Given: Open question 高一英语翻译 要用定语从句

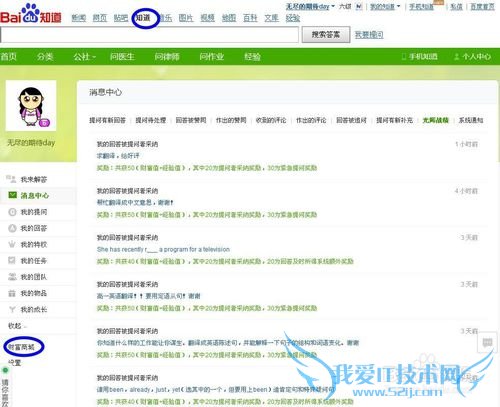Looking at the screenshot, I should 149,296.
